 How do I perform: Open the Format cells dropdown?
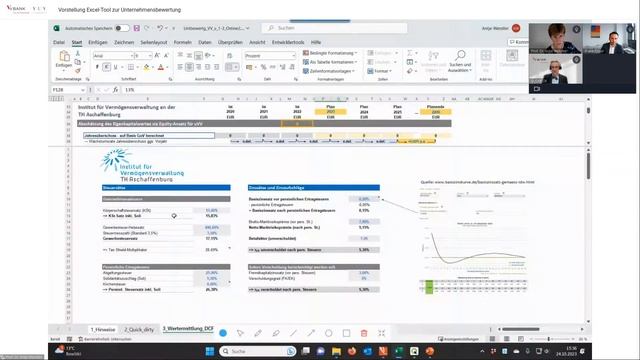pos(380,71)
